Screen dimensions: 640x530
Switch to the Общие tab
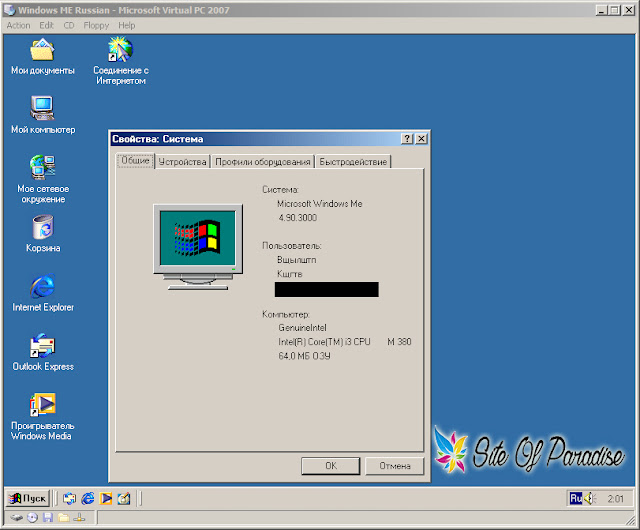click(x=136, y=160)
